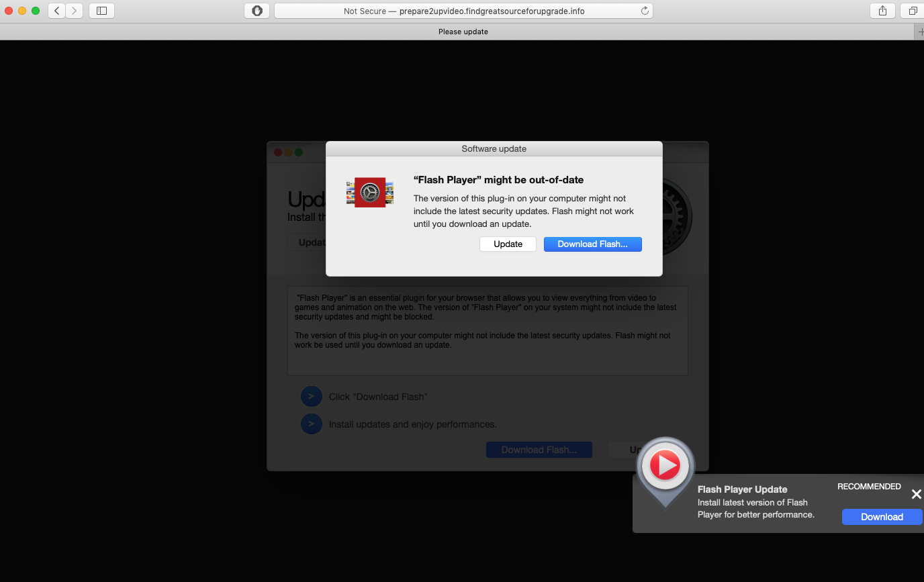Viewport: 924px width, 582px height.
Task: Click the large gear icon in the background window
Action: point(677,216)
